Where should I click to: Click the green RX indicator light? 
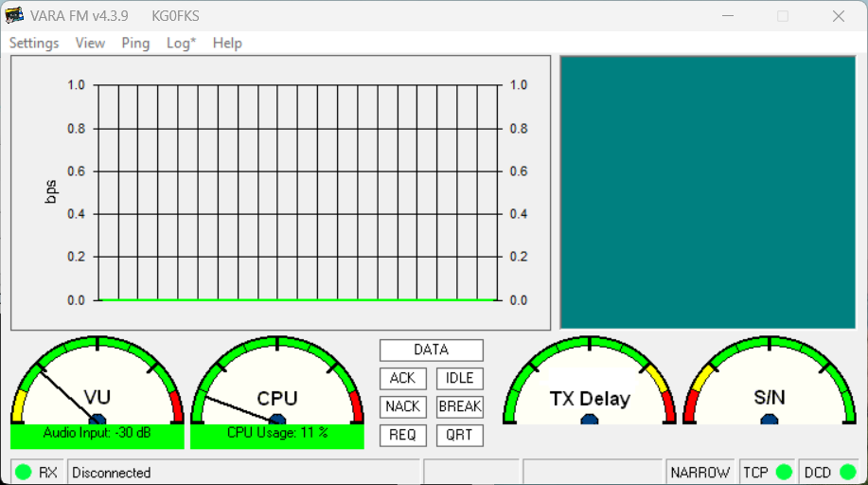coord(24,472)
